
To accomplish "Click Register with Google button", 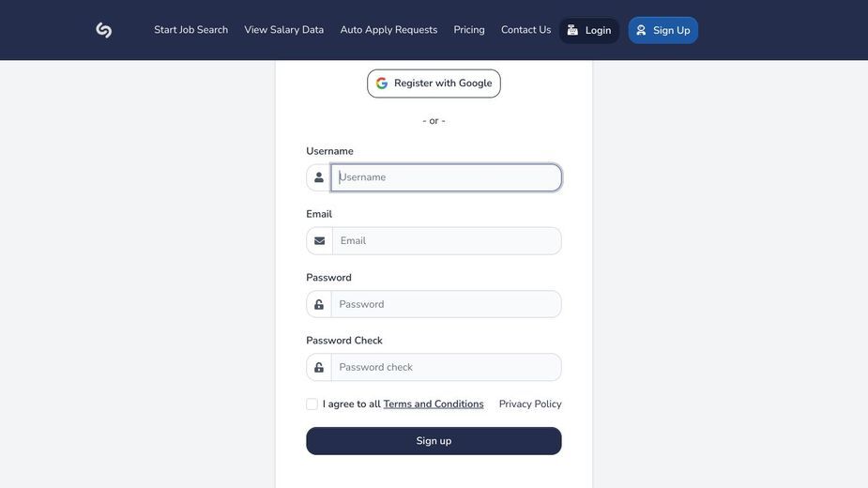I will [434, 84].
